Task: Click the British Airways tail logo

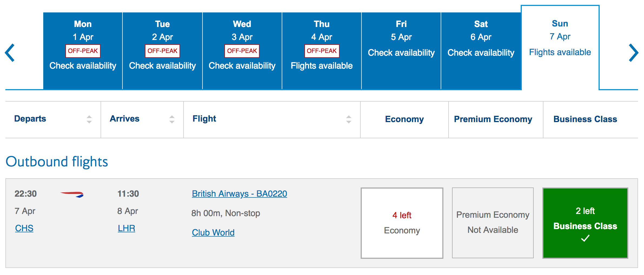Action: point(72,194)
